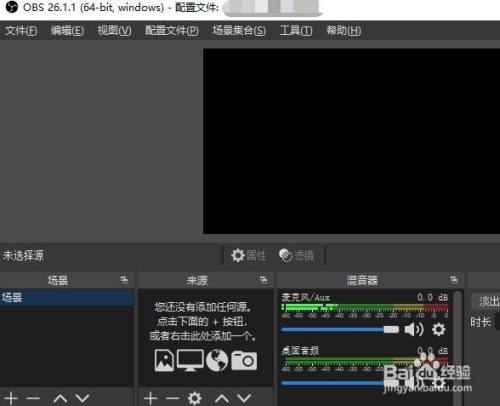Open the 场景集合(S) menu
This screenshot has height=406, width=500.
tap(239, 31)
